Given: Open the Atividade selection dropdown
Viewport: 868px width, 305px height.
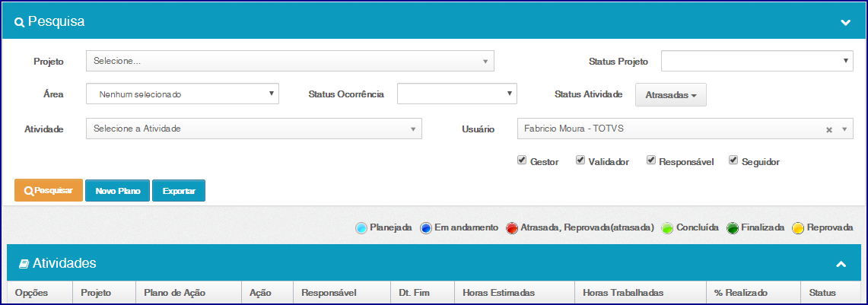Looking at the screenshot, I should click(254, 129).
